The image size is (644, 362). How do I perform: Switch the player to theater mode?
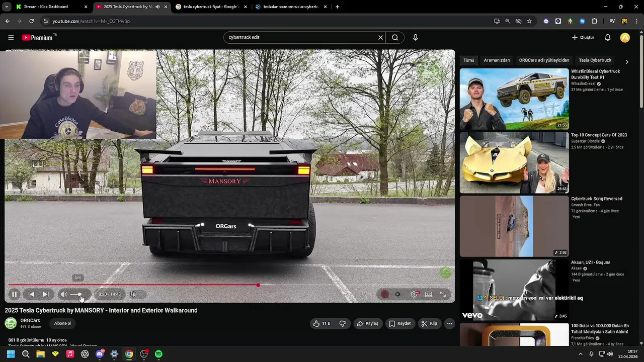(x=429, y=294)
